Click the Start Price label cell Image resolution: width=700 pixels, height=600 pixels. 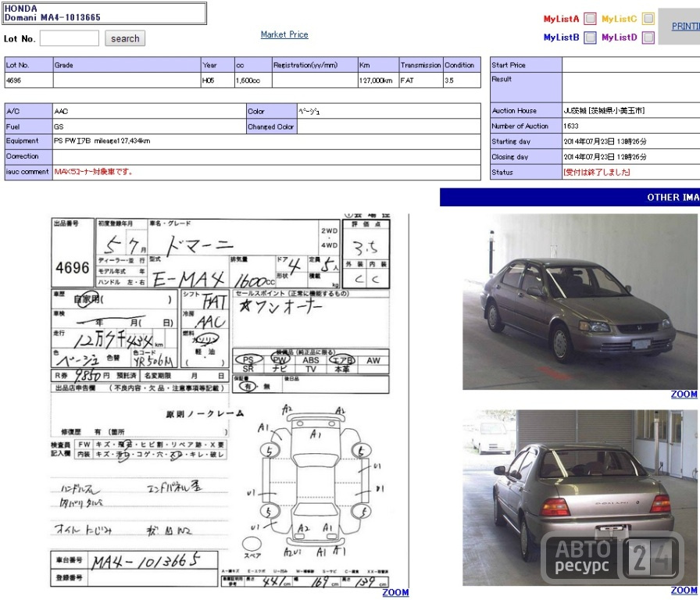coord(526,65)
